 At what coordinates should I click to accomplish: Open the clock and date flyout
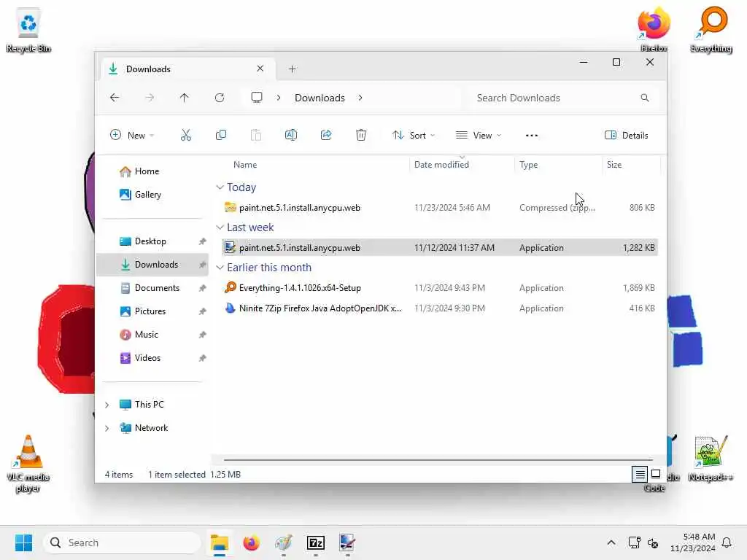(x=693, y=542)
